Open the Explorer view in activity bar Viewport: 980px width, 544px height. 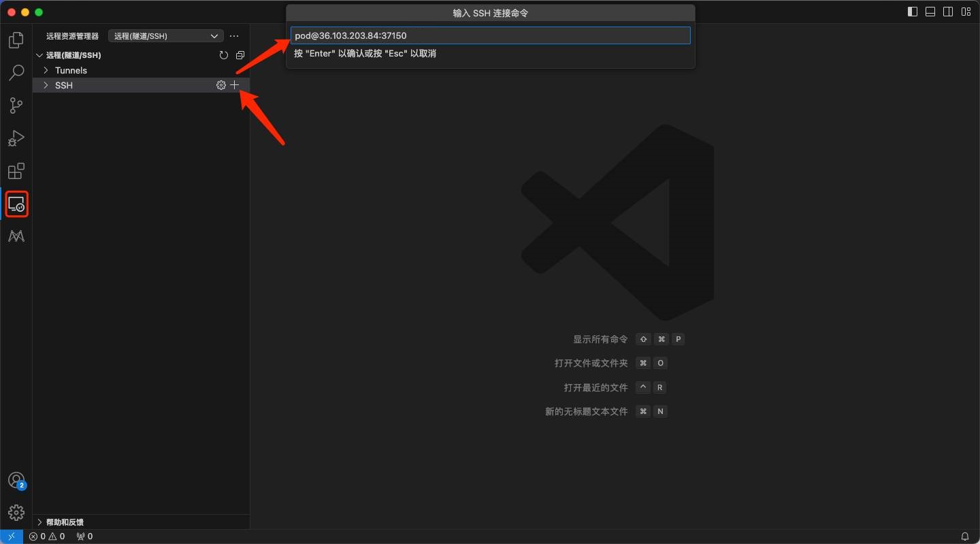coord(16,40)
